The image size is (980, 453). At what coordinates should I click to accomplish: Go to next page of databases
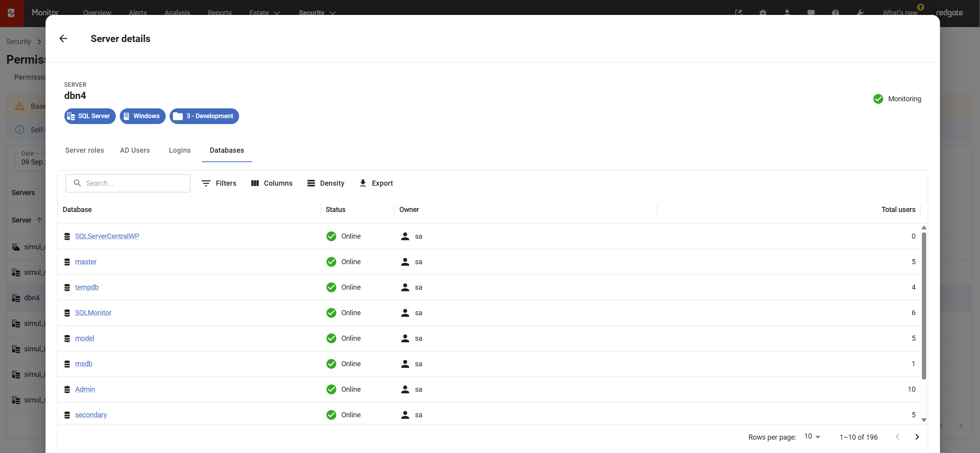click(x=917, y=437)
